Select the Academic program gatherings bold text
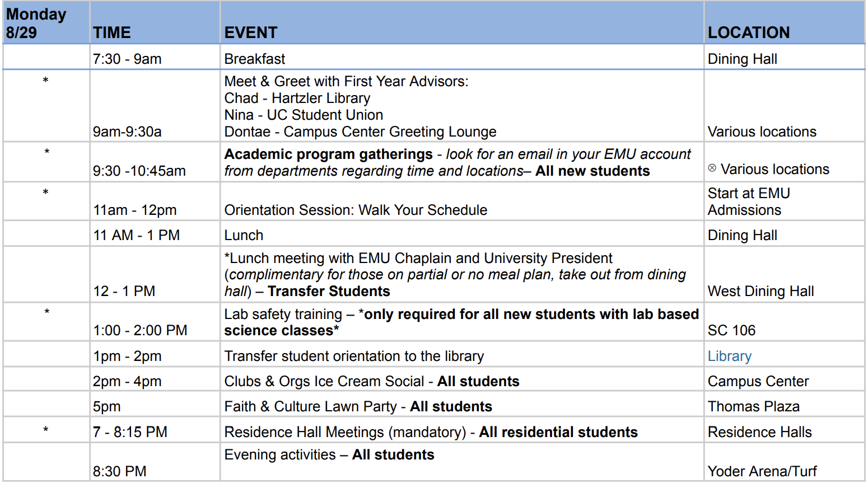Image resolution: width=868 pixels, height=488 pixels. [x=329, y=154]
